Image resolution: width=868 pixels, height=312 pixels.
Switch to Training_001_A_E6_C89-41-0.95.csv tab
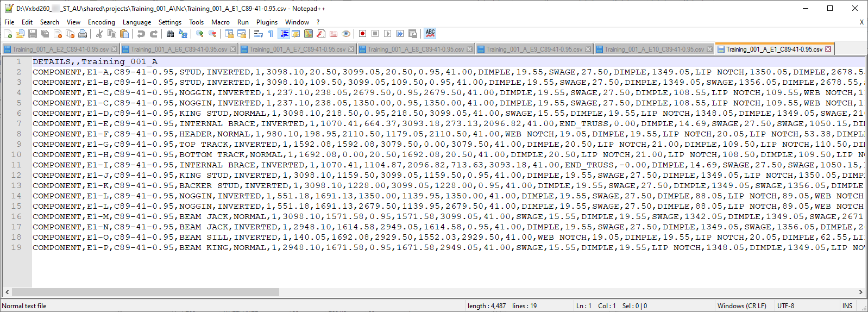point(179,49)
